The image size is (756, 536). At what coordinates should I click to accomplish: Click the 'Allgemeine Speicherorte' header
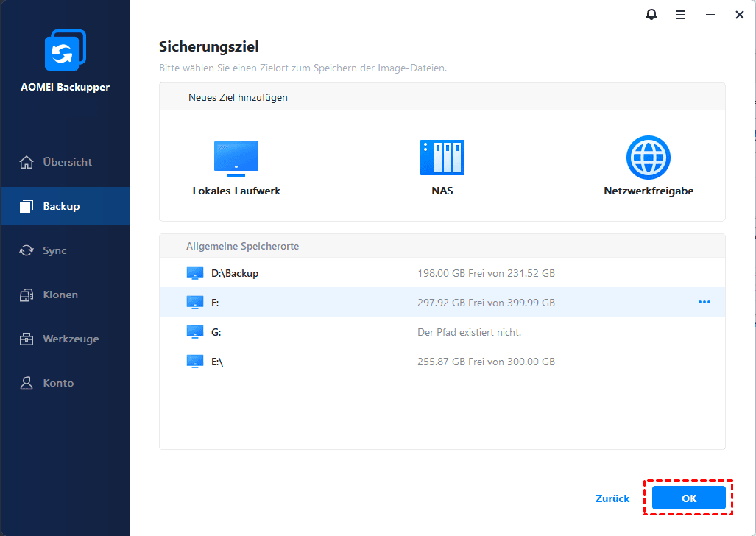[x=242, y=246]
